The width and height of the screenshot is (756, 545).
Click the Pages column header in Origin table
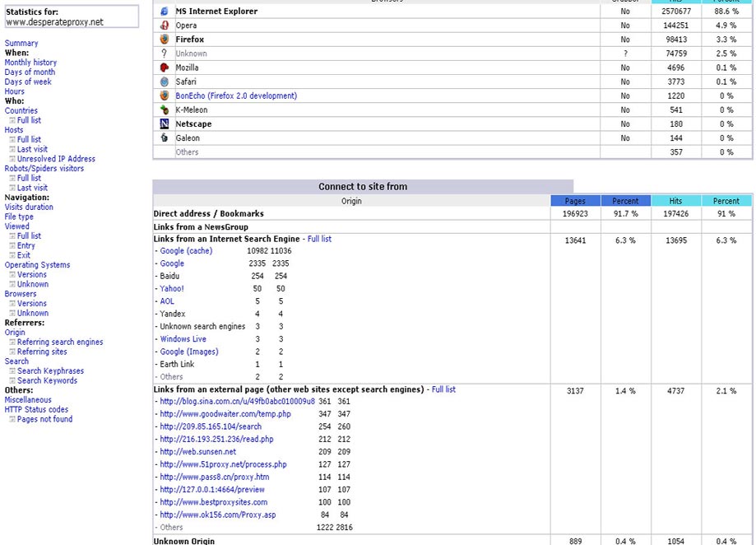(x=575, y=201)
